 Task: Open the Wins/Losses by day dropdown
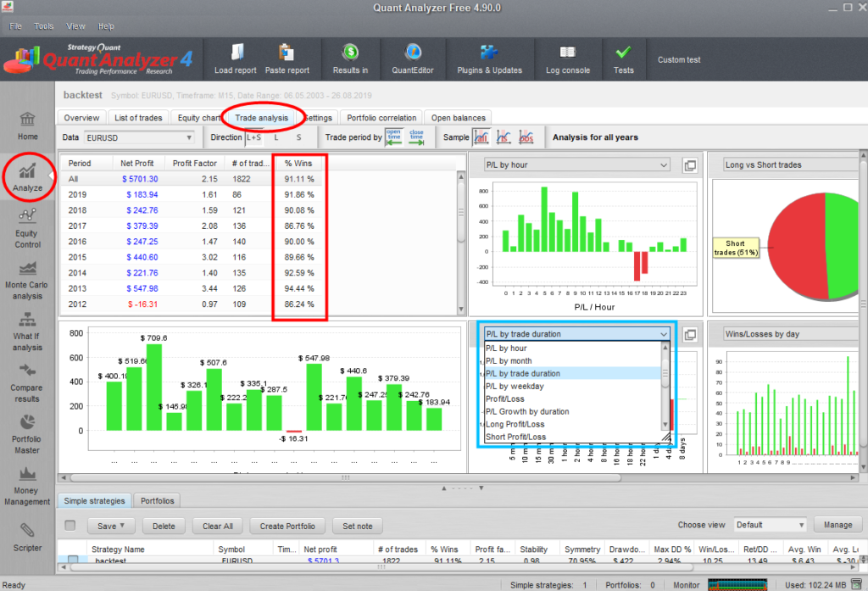[792, 334]
